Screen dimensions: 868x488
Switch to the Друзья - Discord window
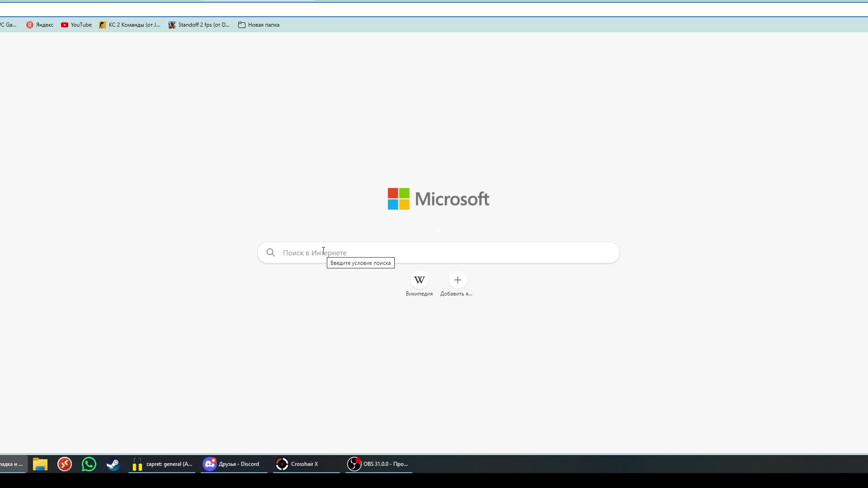click(234, 464)
